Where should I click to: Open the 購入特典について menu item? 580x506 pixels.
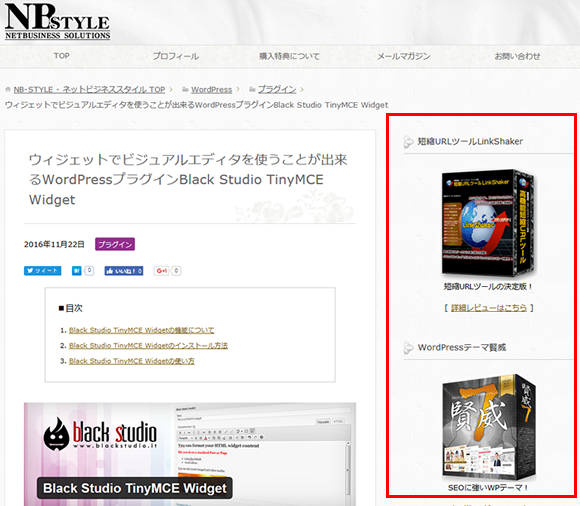[289, 56]
